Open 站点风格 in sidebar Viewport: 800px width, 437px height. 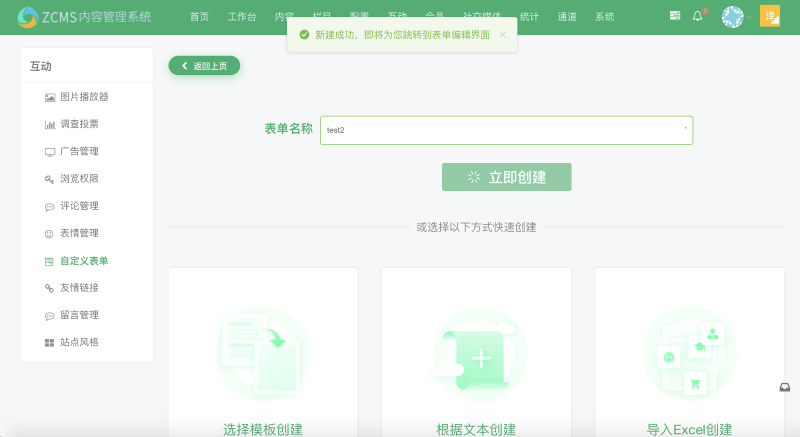pos(79,342)
